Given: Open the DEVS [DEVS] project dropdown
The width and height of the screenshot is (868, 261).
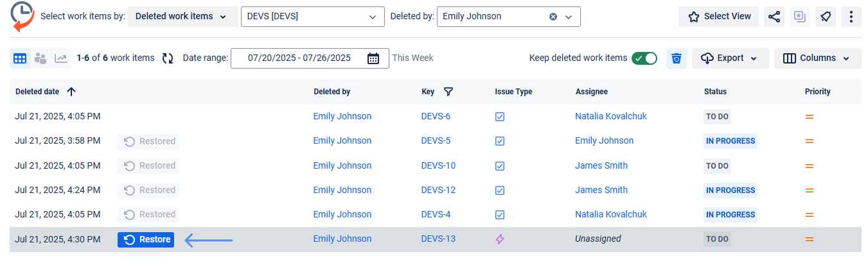Looking at the screenshot, I should 312,17.
